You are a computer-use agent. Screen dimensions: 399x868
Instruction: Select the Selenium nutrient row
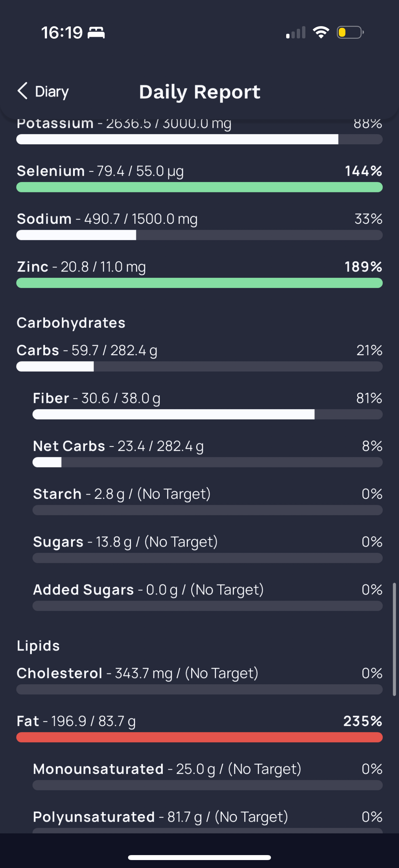coord(199,177)
